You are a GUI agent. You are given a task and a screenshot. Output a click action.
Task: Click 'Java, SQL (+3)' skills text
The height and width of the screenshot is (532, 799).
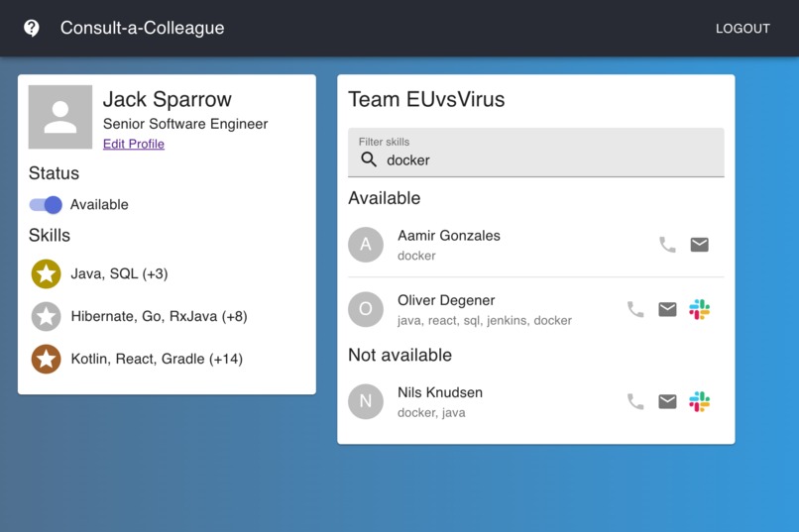pos(119,273)
